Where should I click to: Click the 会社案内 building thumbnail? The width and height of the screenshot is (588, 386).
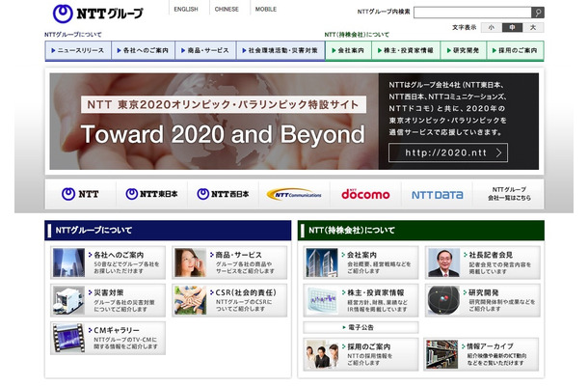322,262
